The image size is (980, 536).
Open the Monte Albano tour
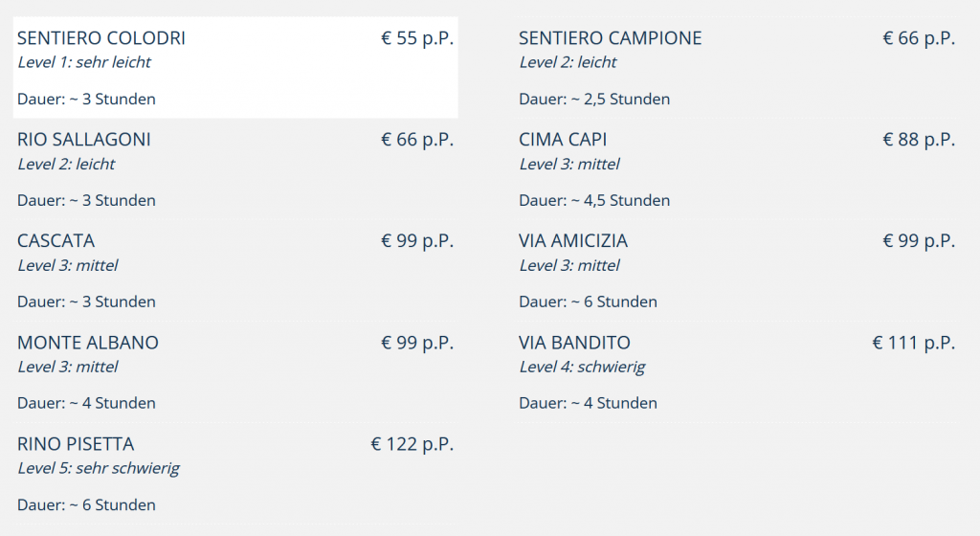click(x=88, y=343)
